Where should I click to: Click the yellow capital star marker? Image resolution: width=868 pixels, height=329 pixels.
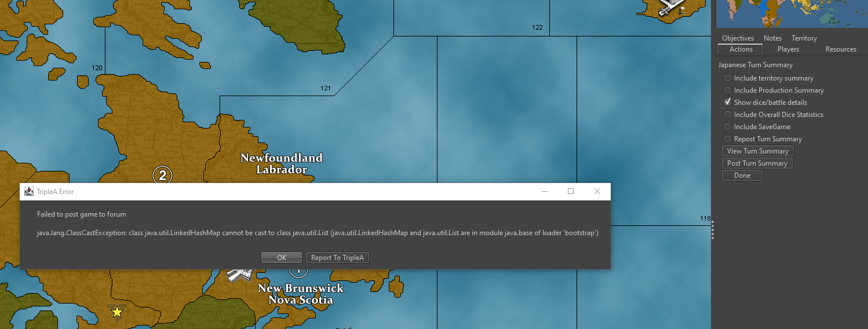click(117, 312)
